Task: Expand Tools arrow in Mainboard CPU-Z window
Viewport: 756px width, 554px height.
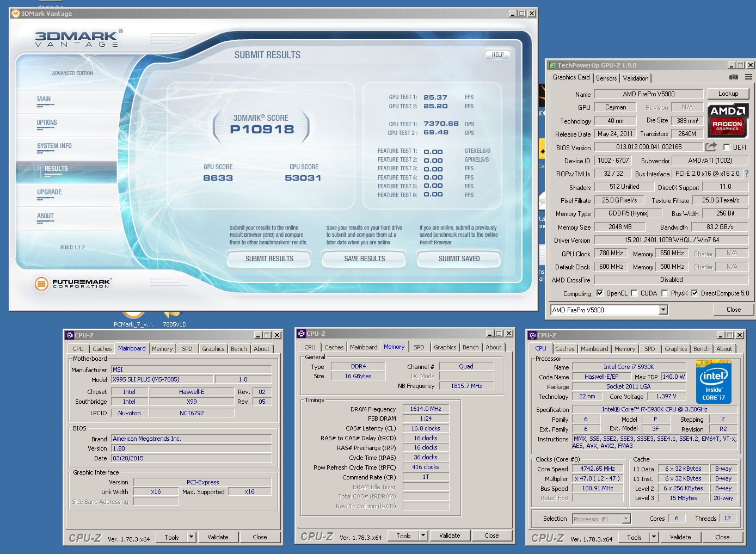Action: tap(191, 537)
